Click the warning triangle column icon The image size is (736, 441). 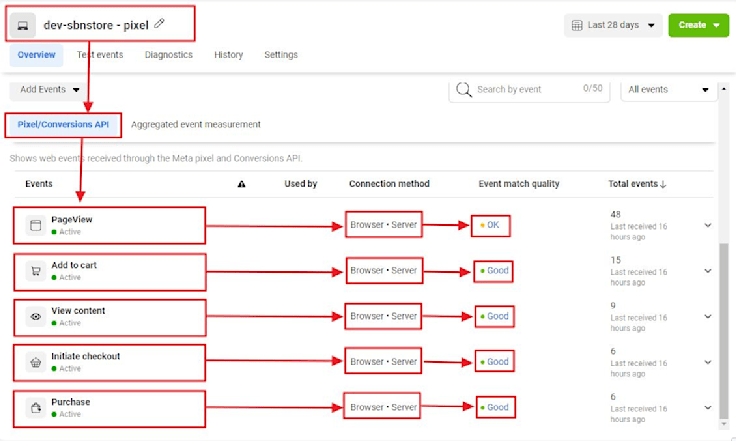pos(241,184)
